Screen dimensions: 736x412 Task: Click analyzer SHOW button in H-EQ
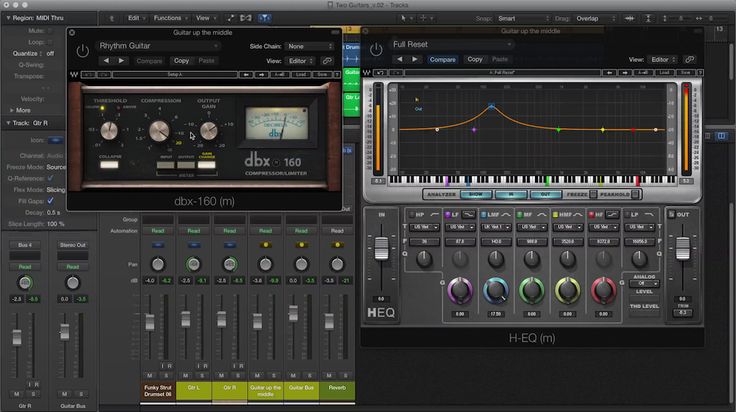(x=476, y=194)
